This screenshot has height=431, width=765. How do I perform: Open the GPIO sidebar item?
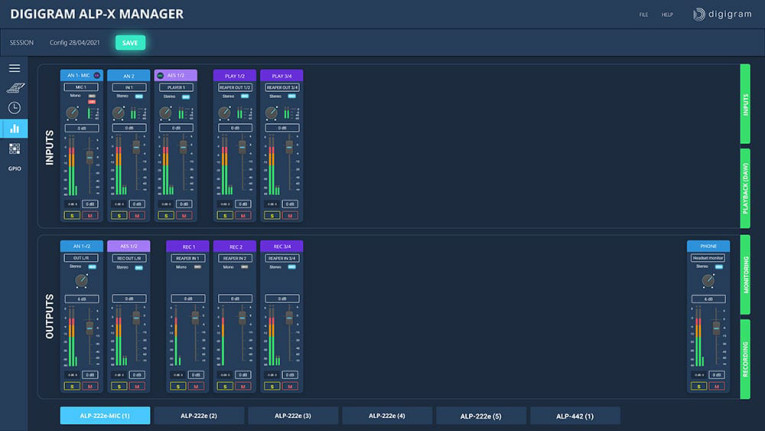click(x=15, y=168)
